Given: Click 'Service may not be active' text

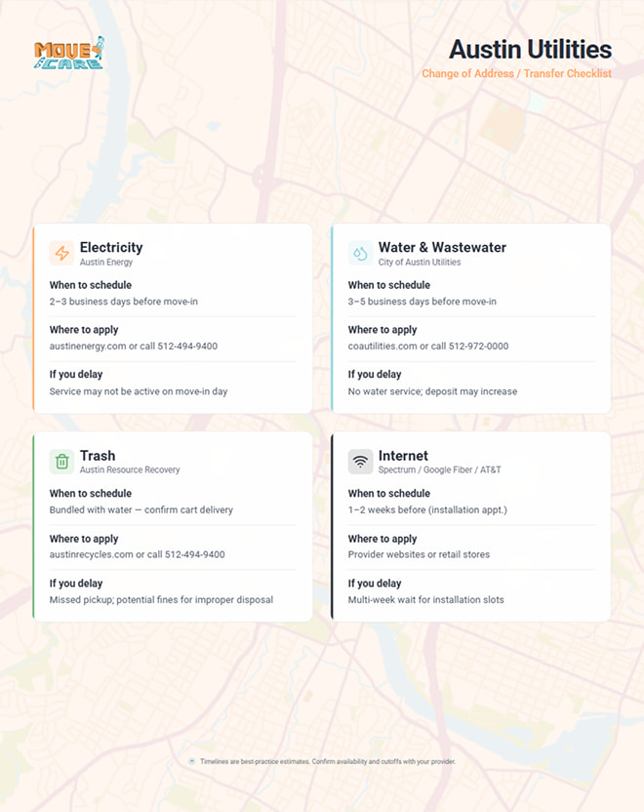Looking at the screenshot, I should tap(139, 391).
